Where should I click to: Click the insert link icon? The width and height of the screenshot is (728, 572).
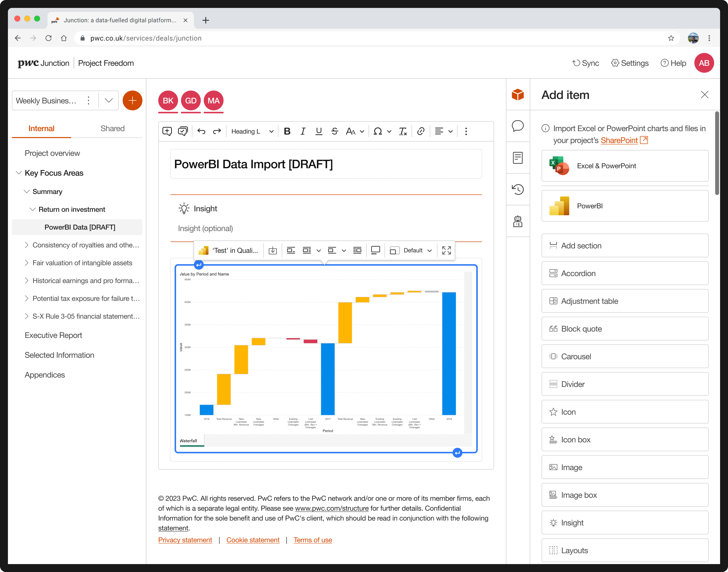coord(421,131)
